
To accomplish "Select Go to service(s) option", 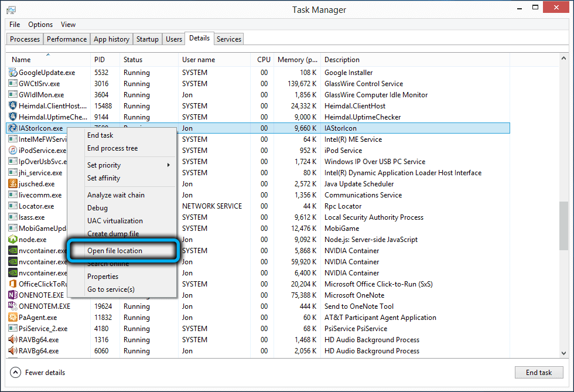I will (x=111, y=289).
